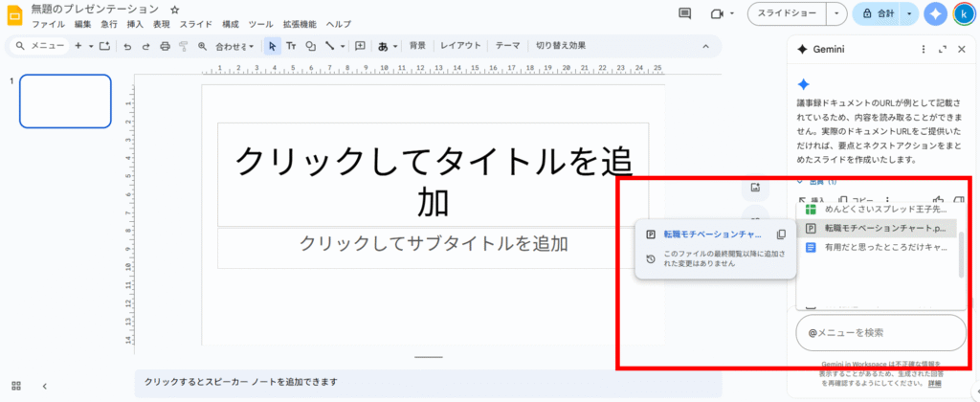Expand the Gemini panel to full size
The height and width of the screenshot is (402, 980).
tap(943, 49)
